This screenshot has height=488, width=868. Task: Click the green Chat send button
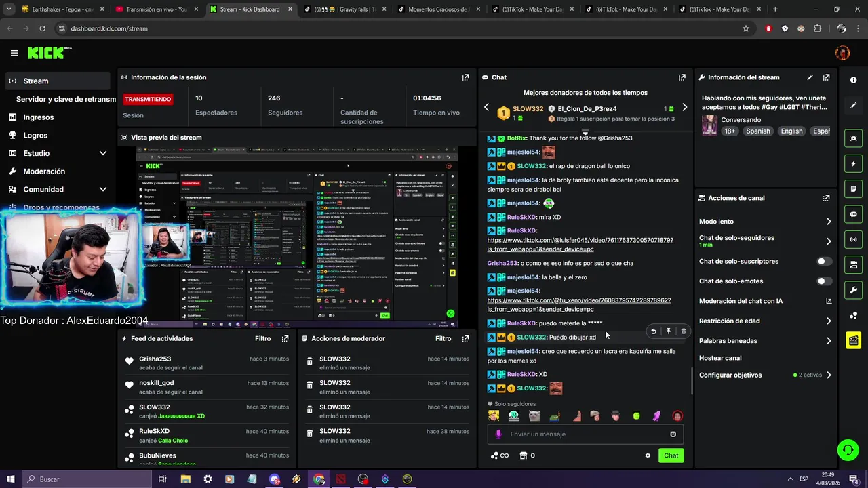(671, 455)
